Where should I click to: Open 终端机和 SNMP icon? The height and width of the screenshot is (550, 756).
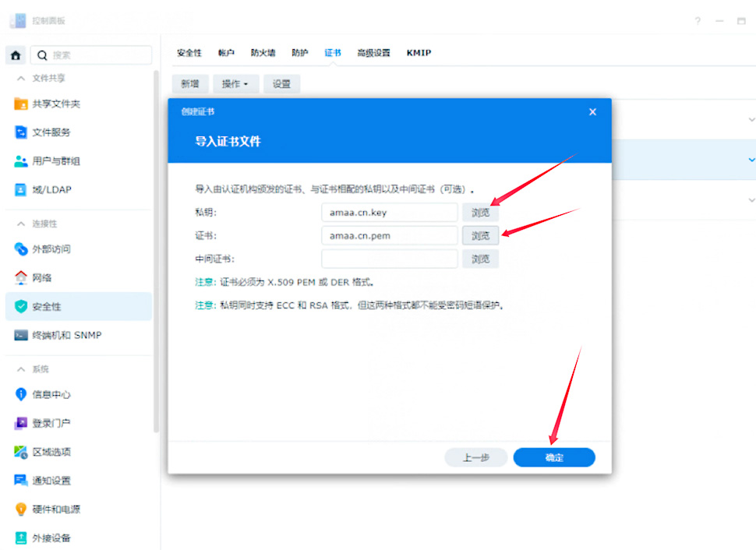click(x=21, y=335)
